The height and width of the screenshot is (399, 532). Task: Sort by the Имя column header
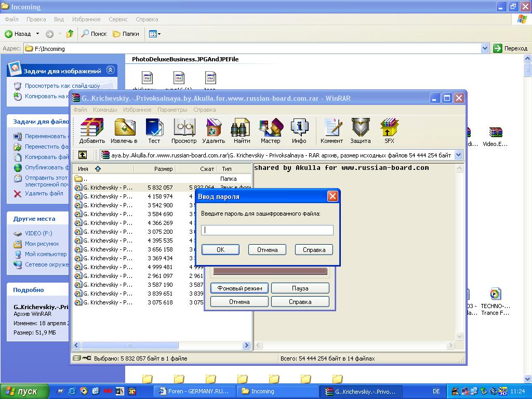coord(103,169)
